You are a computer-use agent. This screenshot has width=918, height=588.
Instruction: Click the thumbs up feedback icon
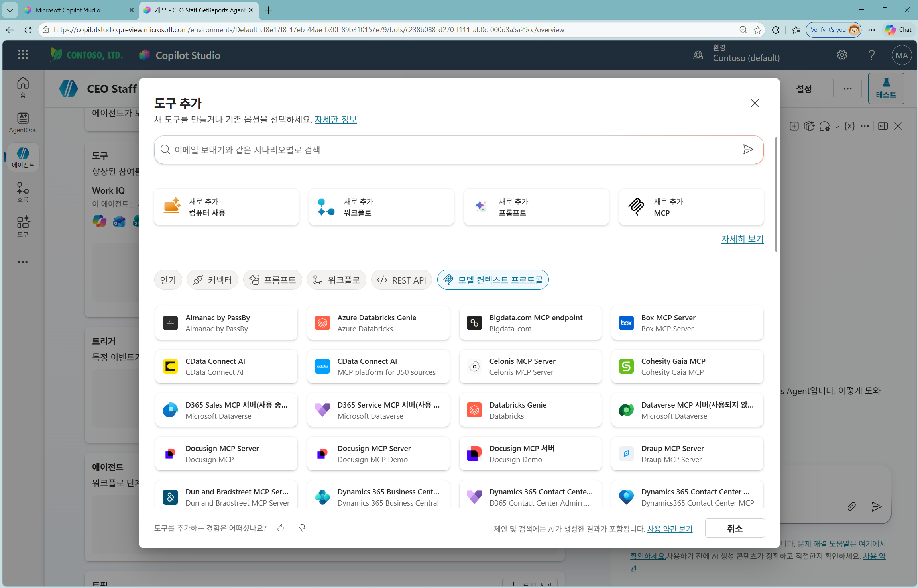click(x=281, y=528)
